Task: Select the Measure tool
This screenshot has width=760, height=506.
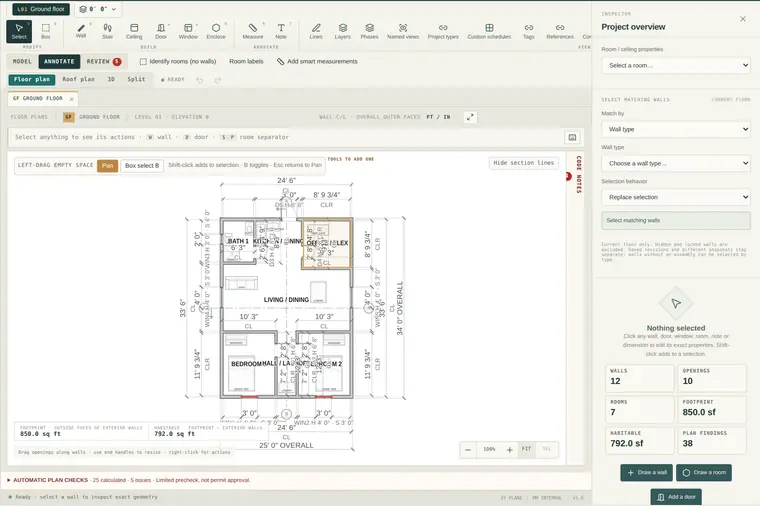Action: pyautogui.click(x=253, y=31)
